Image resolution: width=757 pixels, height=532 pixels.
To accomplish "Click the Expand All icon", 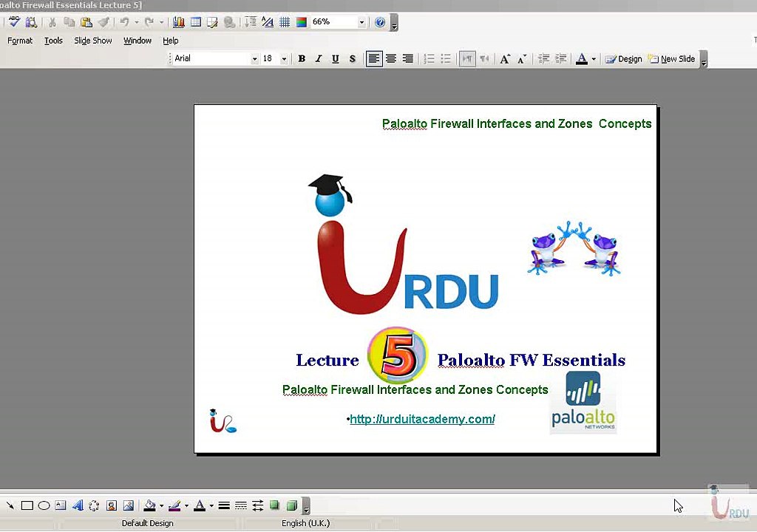I will click(250, 22).
